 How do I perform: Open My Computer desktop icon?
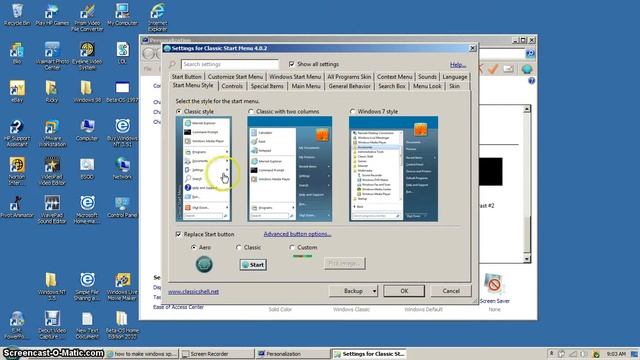[122, 15]
